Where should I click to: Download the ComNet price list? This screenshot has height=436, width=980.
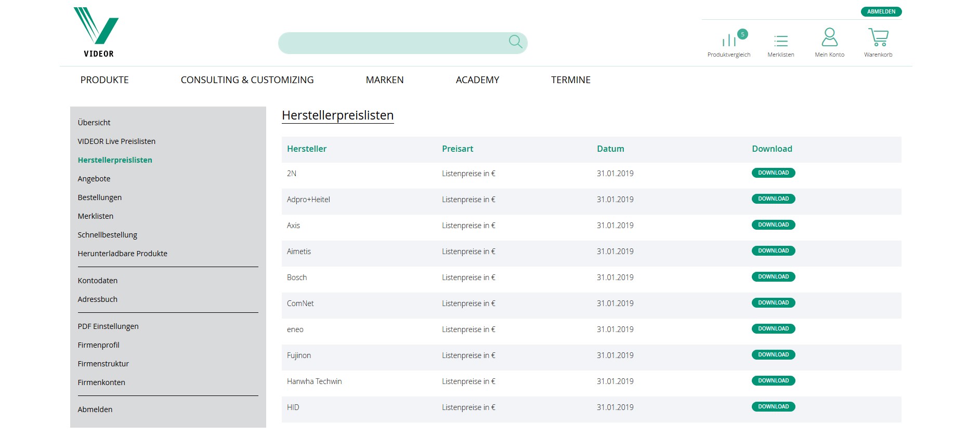click(773, 303)
